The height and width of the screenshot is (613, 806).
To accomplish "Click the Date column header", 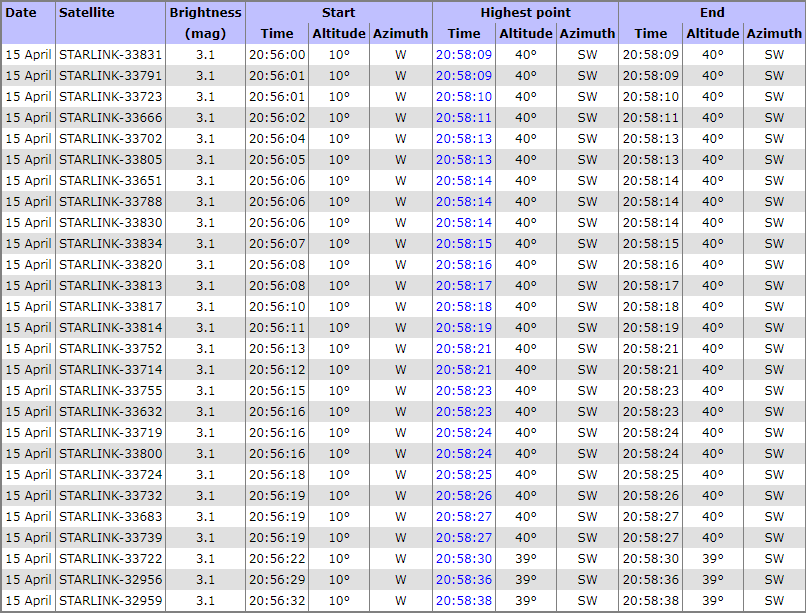I will tap(28, 23).
